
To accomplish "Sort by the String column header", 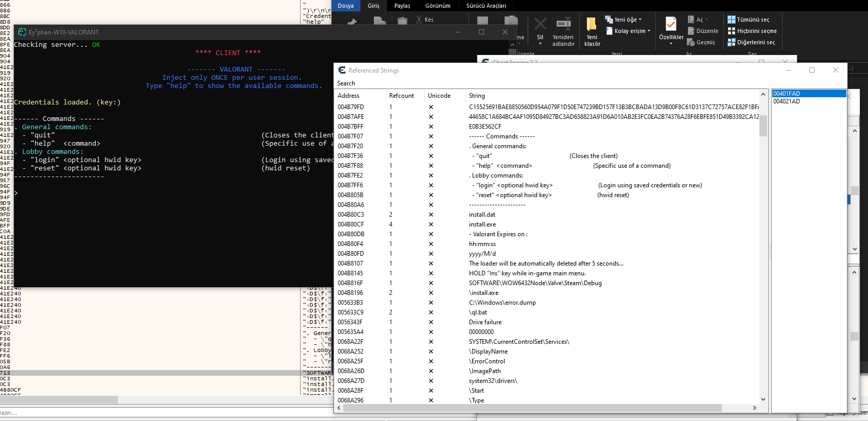I will click(612, 96).
